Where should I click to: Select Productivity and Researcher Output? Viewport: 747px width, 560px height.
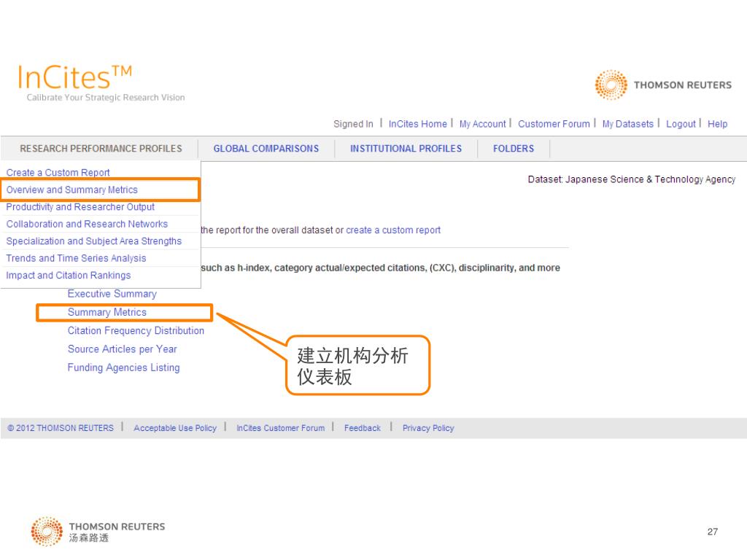pos(80,206)
